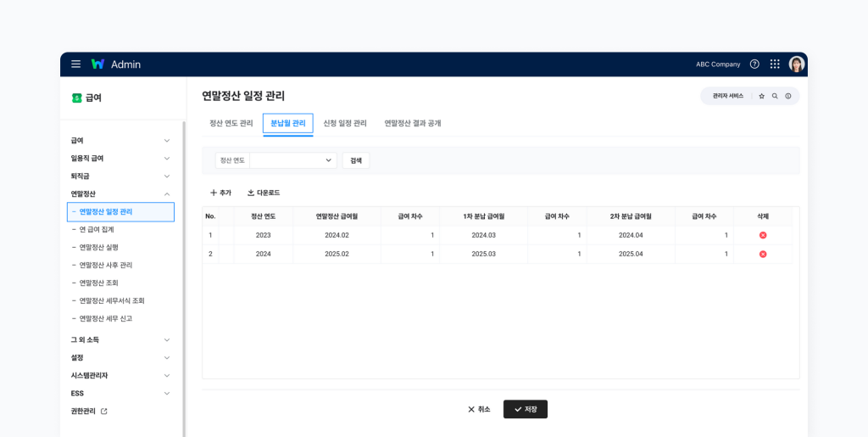Click the 취소 cancel button
The image size is (868, 437).
[x=479, y=409]
